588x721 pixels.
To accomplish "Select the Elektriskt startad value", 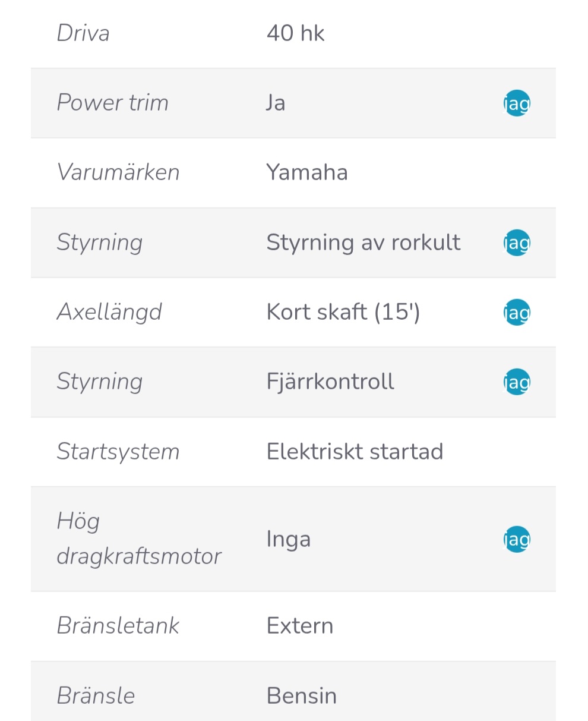I will (355, 452).
